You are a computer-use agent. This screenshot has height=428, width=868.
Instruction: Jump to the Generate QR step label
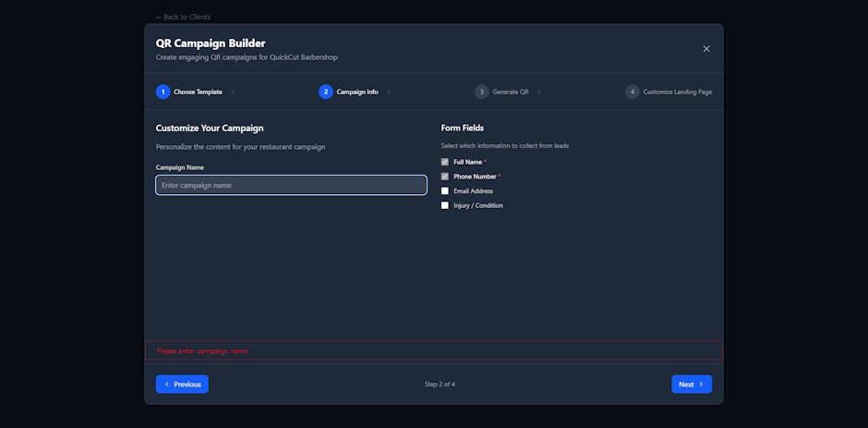(511, 92)
